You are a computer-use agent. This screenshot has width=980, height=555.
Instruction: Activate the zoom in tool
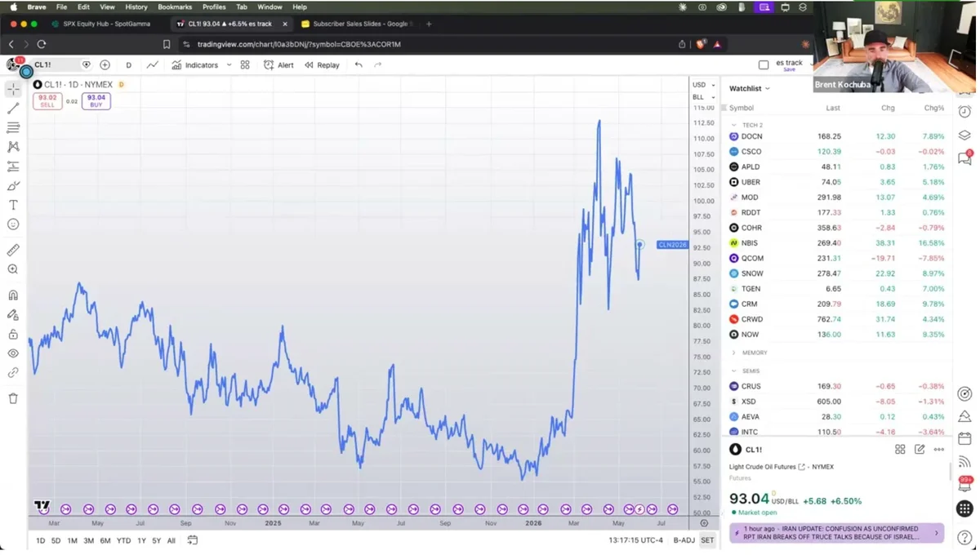point(13,269)
